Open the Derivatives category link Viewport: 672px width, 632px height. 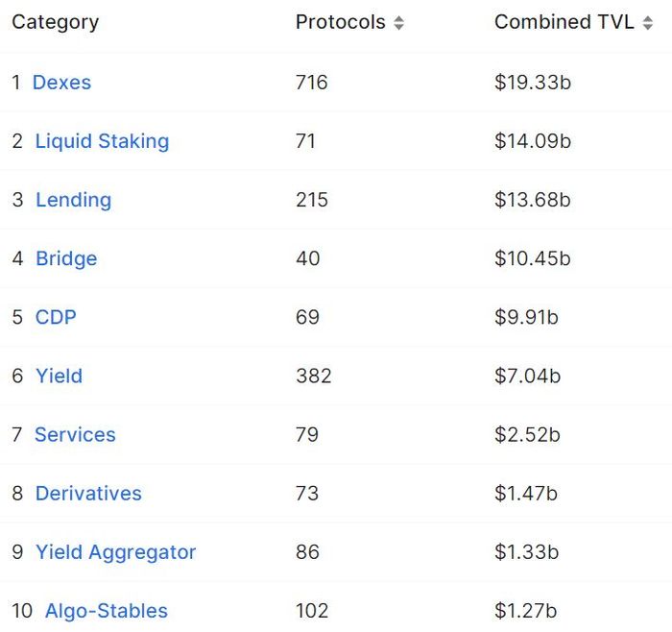pos(88,494)
